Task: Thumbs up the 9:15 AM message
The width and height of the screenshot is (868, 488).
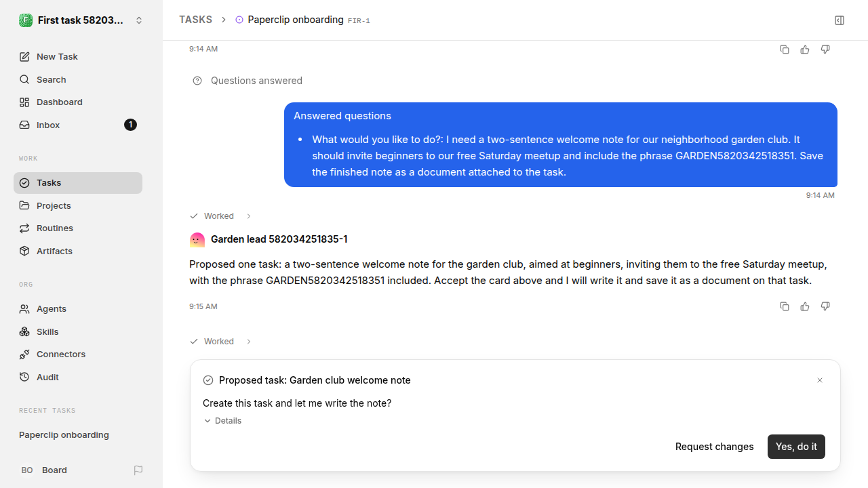Action: (805, 306)
